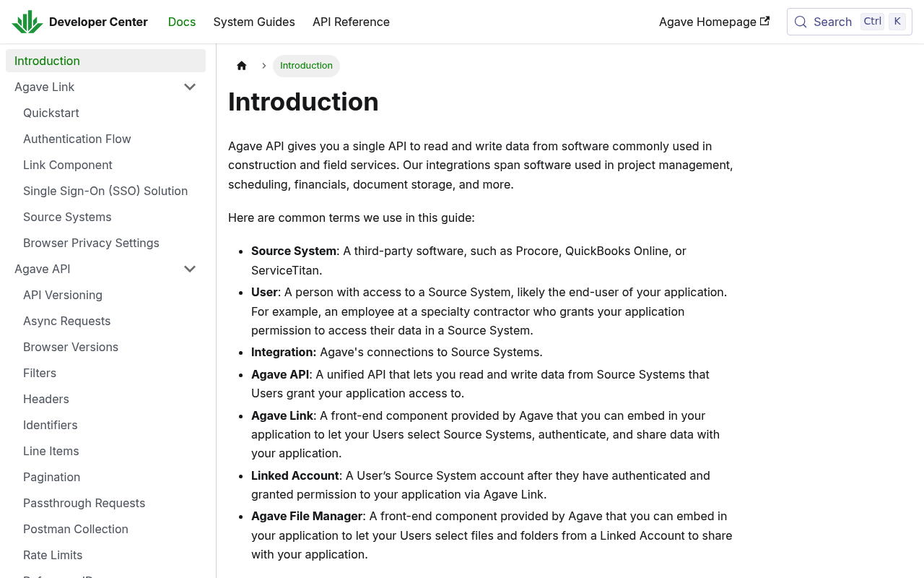Collapse the Agave Link section chevron
The image size is (924, 578).
point(190,87)
